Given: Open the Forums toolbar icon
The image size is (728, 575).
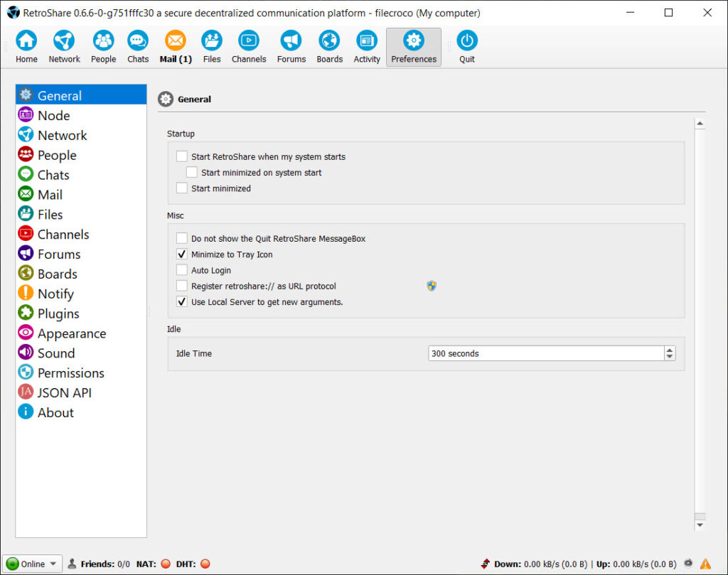Looking at the screenshot, I should 291,47.
